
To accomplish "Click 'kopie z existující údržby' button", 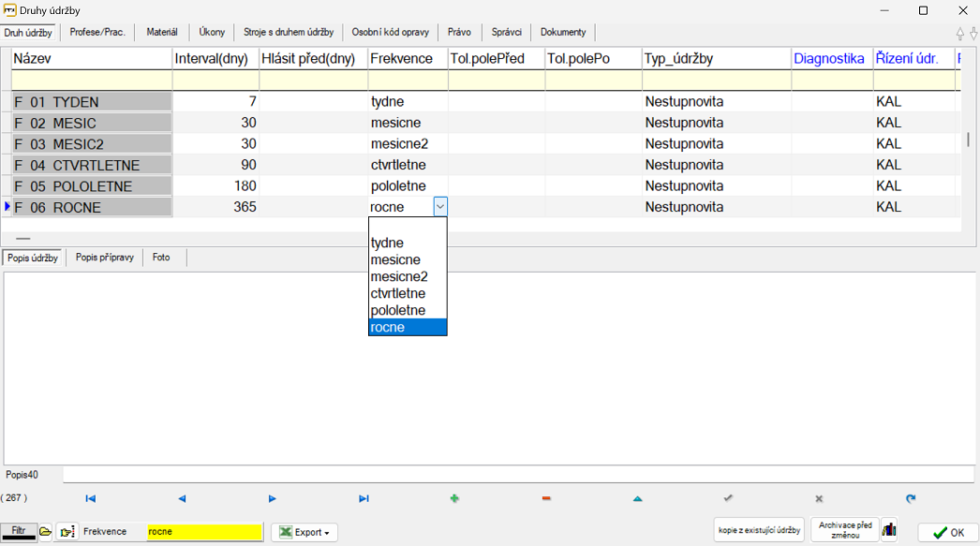I will pos(760,530).
